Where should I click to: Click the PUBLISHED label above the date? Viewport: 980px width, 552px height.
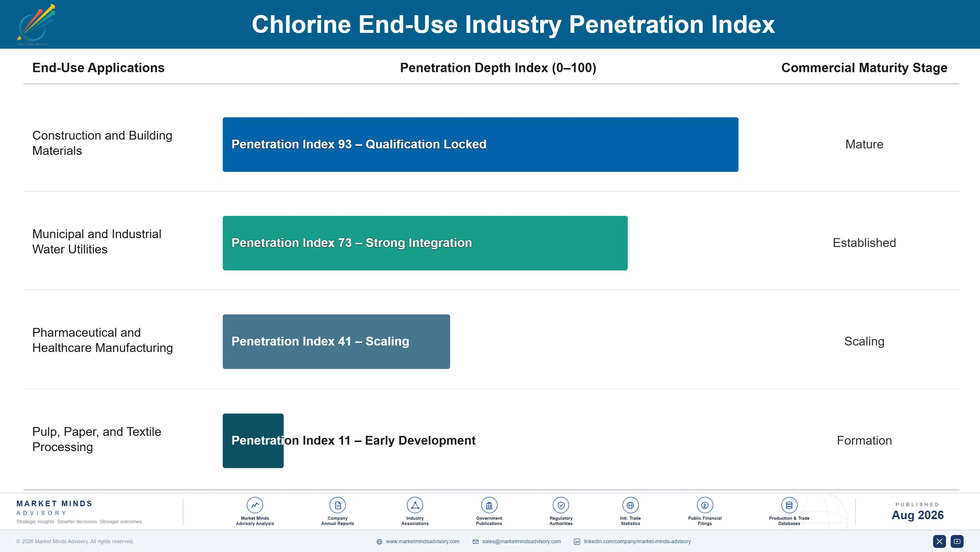pyautogui.click(x=917, y=504)
